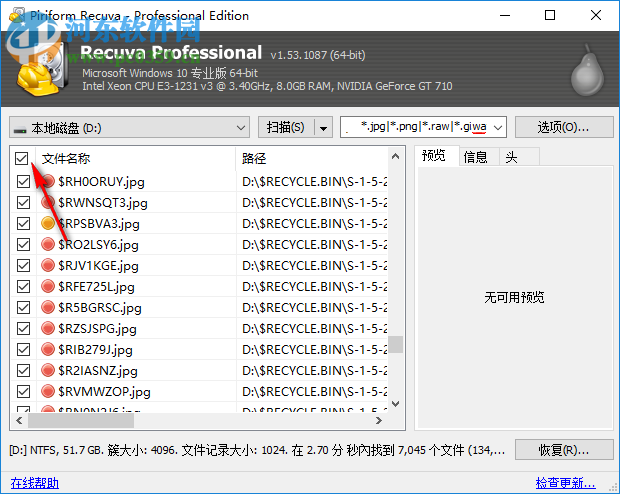This screenshot has width=620, height=494.
Task: Uncheck the $RZSJSPG.jpg checkbox
Action: pos(23,328)
